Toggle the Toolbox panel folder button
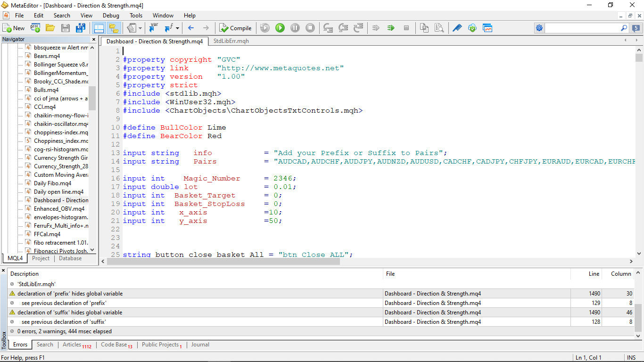The image size is (644, 362). pos(114,28)
